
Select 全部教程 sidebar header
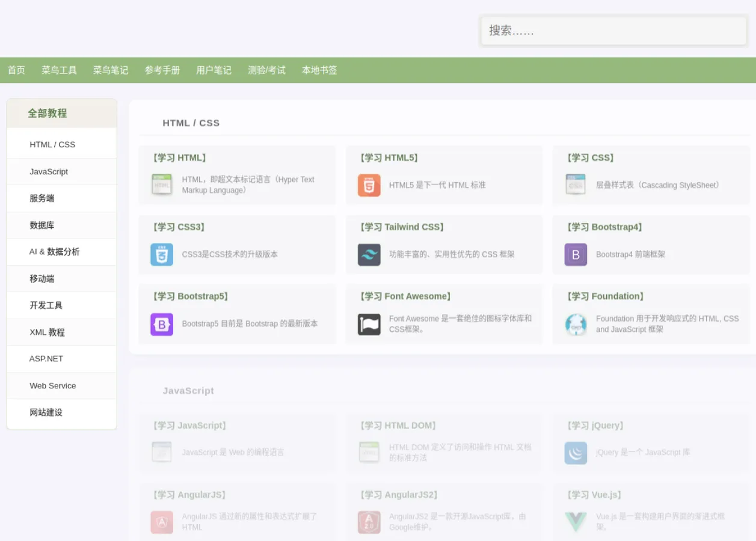click(x=61, y=113)
